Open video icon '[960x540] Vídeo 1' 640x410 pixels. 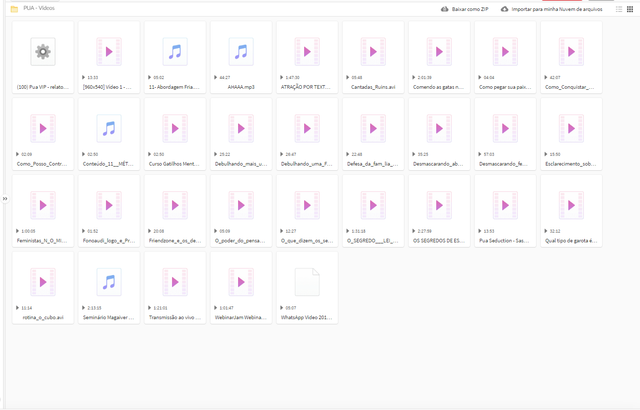point(109,51)
